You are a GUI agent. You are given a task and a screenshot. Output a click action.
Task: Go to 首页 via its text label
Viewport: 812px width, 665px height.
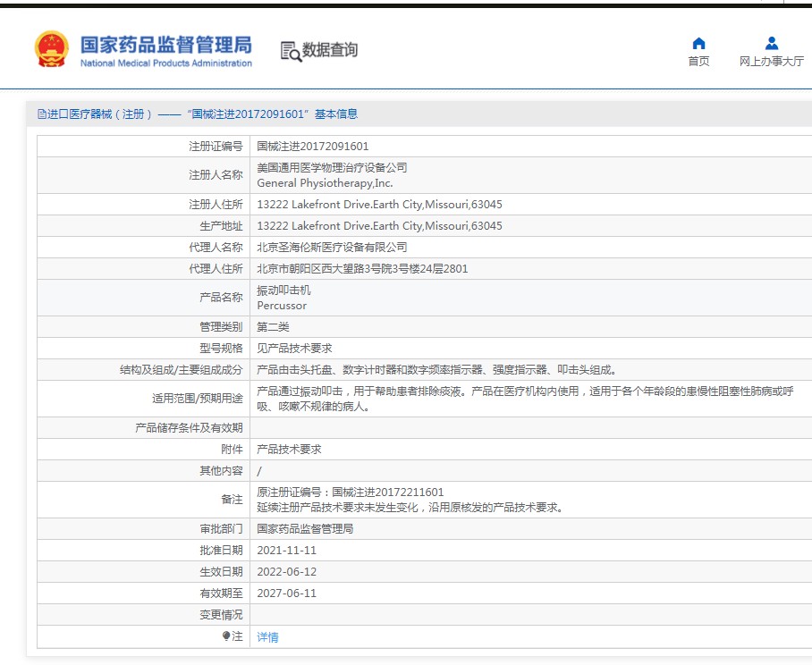(x=699, y=62)
